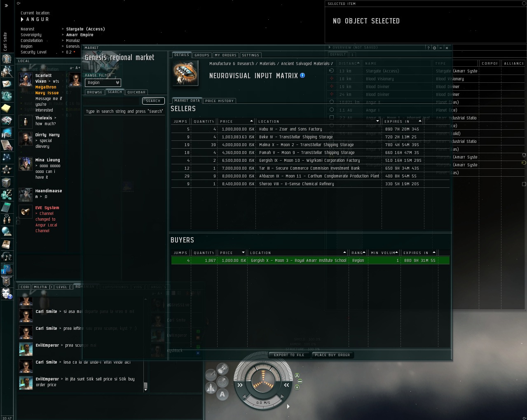Image resolution: width=527 pixels, height=420 pixels.
Task: Open the tutorial agent face icon
Action: tap(7, 294)
